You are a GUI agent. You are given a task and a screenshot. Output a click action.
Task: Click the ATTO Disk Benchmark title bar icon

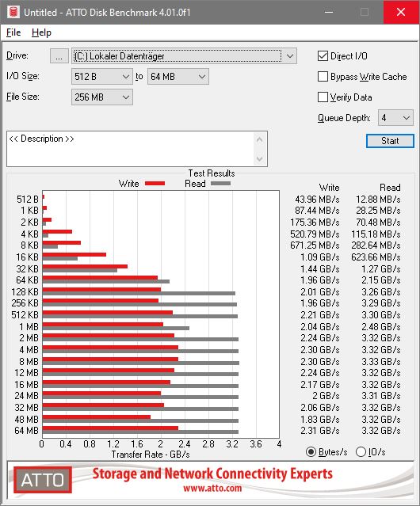tap(13, 12)
